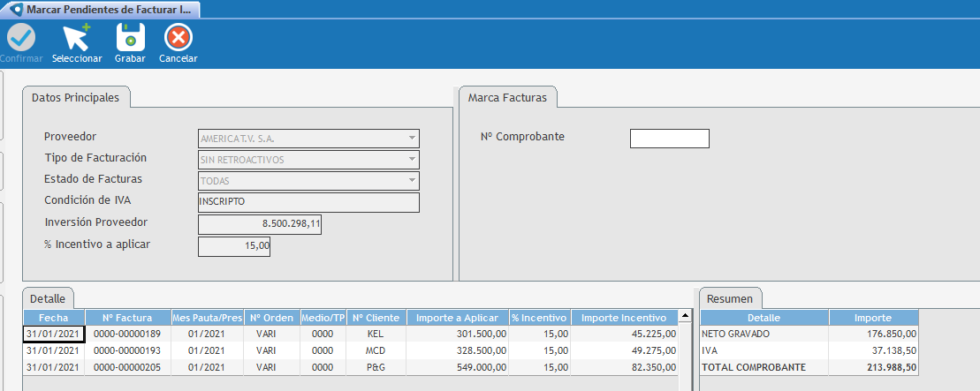Select the Marca Facturas tab
Image resolution: width=980 pixels, height=391 pixels.
(x=506, y=98)
